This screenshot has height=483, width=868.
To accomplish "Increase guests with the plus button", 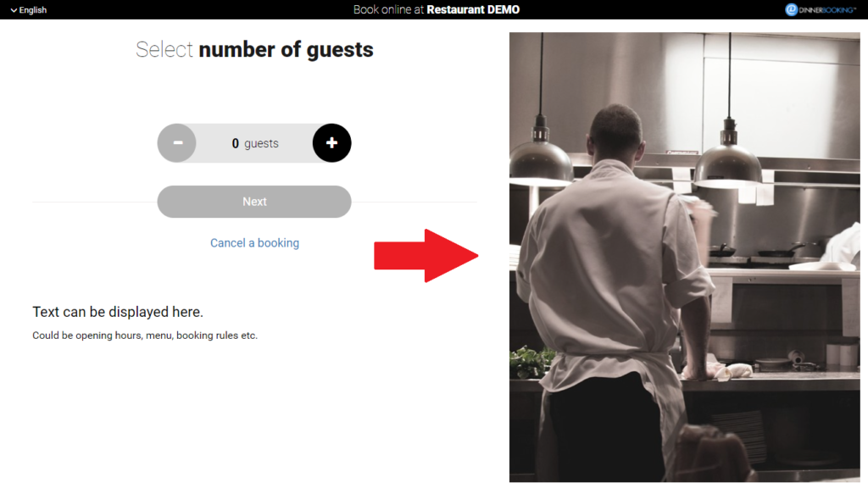I will coord(331,142).
